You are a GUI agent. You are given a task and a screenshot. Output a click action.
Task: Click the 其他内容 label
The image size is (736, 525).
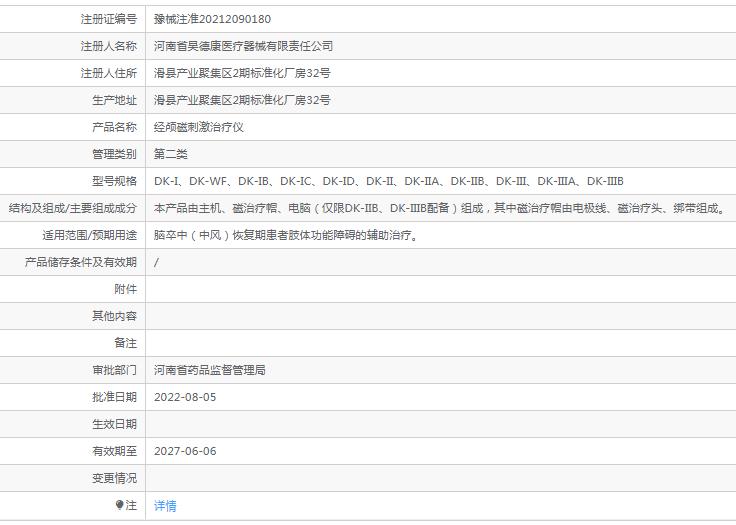click(114, 316)
